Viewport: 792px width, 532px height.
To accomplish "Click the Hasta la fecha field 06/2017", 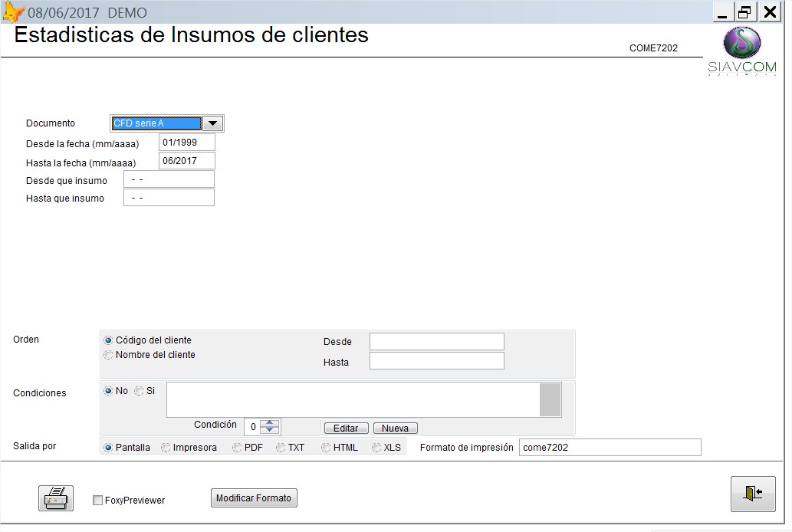I will 187,161.
